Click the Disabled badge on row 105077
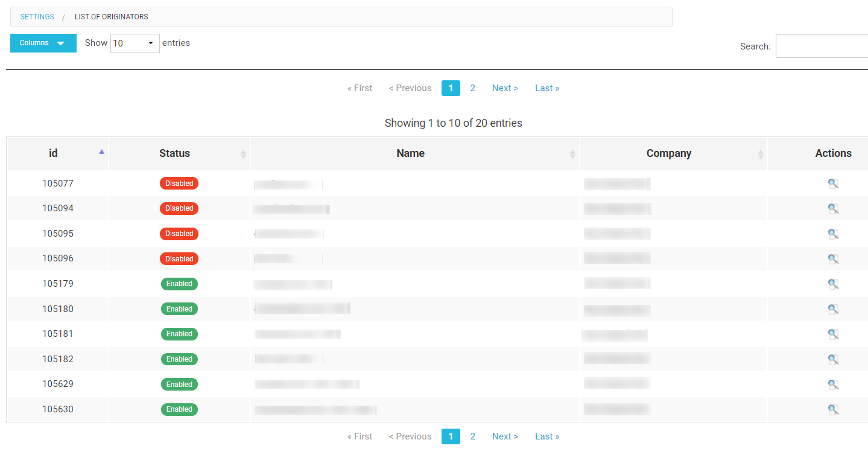This screenshot has height=460, width=868. pyautogui.click(x=179, y=184)
